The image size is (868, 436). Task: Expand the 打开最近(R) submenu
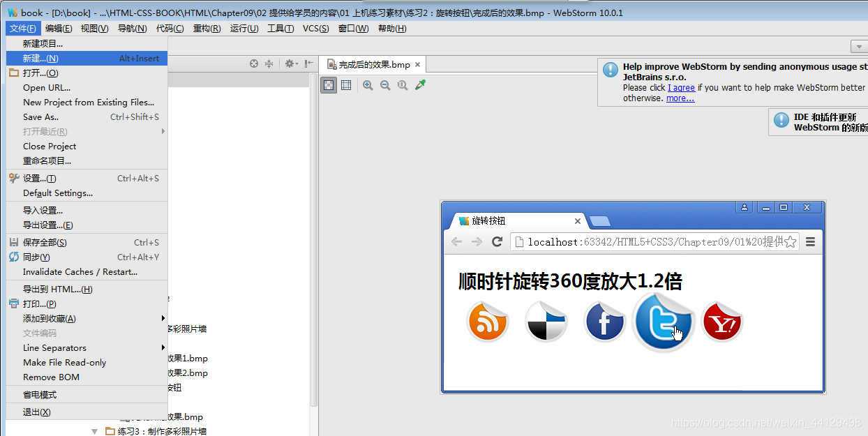(87, 131)
